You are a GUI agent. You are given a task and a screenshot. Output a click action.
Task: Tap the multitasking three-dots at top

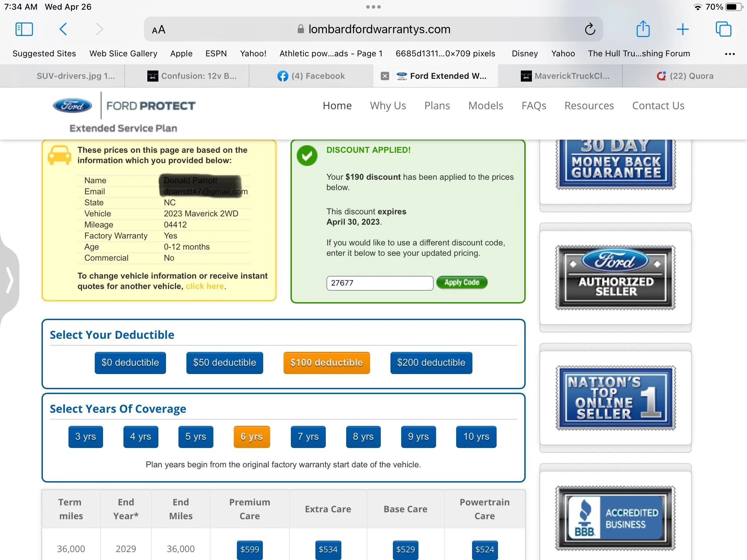[373, 7]
